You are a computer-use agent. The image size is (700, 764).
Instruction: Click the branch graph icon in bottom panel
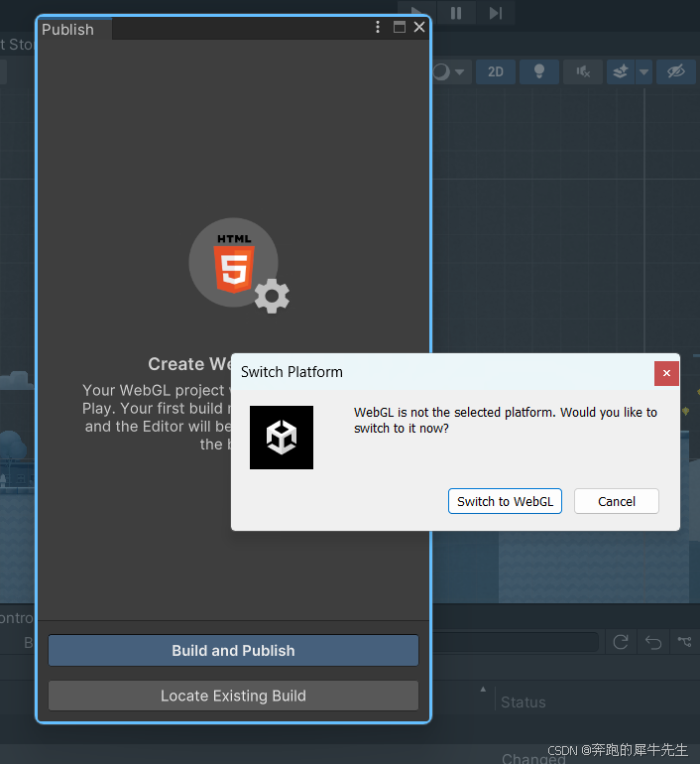[x=684, y=642]
